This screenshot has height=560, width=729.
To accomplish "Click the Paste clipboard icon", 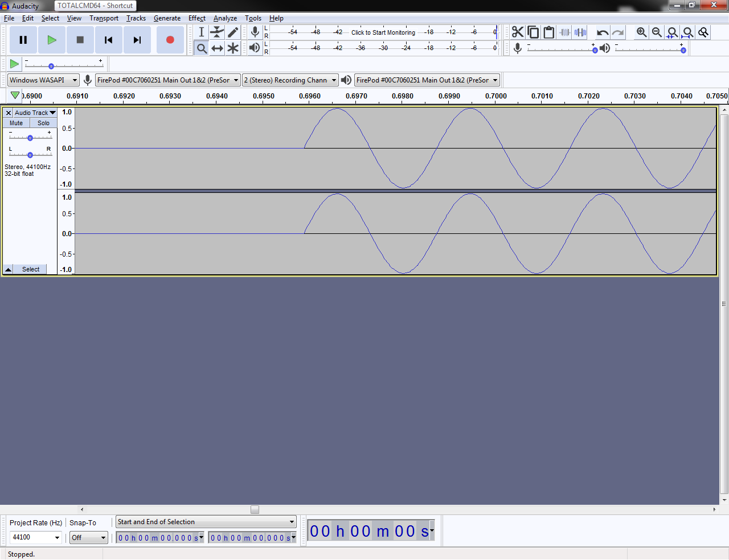I will (548, 32).
